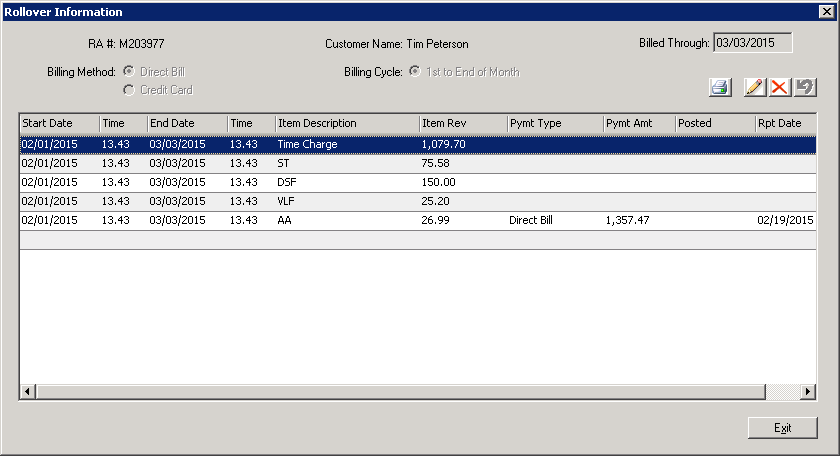Click the Exit button
Image resolution: width=840 pixels, height=456 pixels.
783,428
